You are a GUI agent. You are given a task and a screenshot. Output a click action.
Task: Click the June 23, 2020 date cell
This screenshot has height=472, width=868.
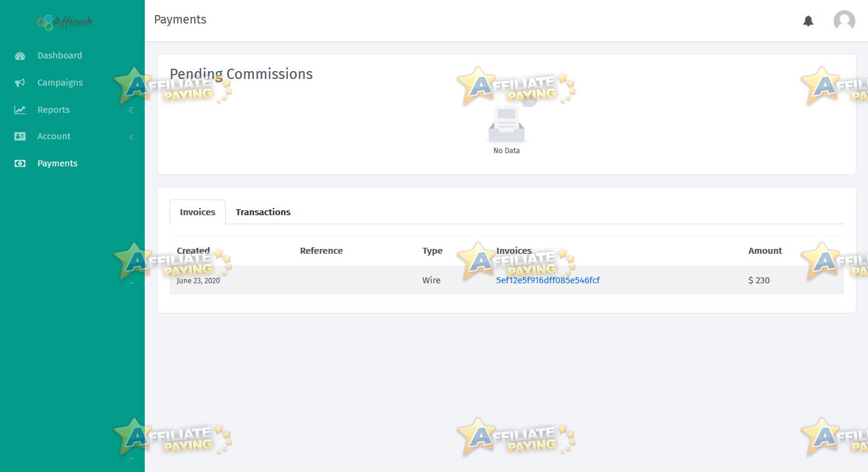pyautogui.click(x=198, y=280)
